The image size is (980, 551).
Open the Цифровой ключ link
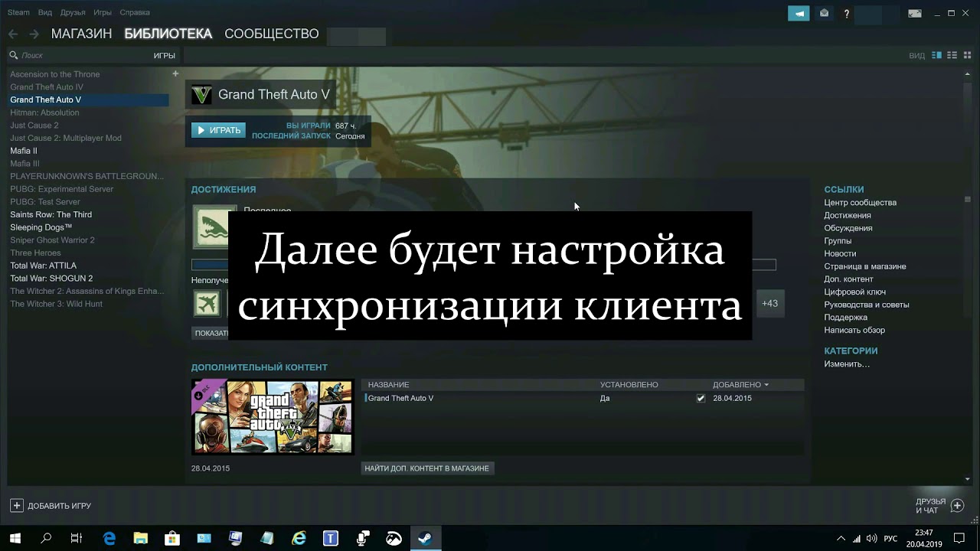[854, 292]
